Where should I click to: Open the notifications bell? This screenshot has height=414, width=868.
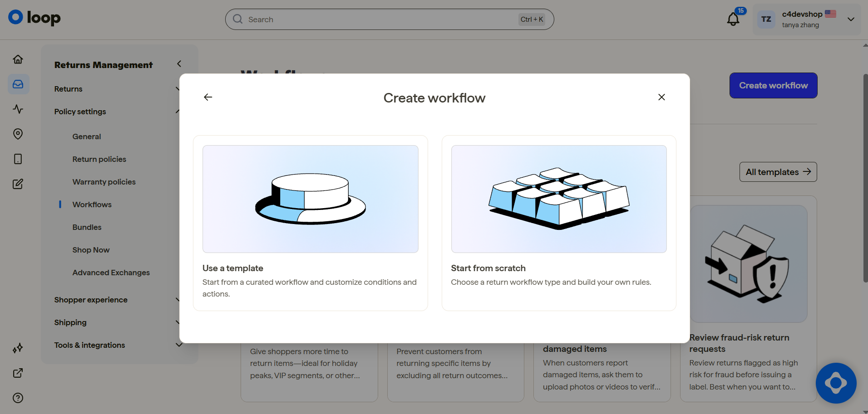(733, 19)
